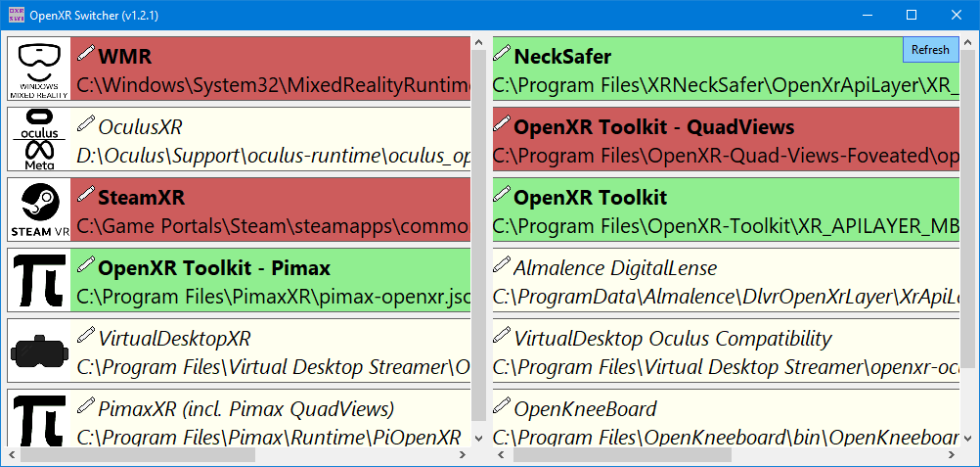980x467 pixels.
Task: Click the OpenXR-Toolkit\XR_APILAYER path text
Action: (x=726, y=226)
